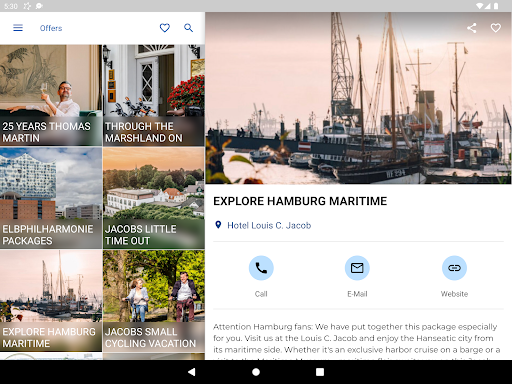Open the 25 Years Thomas Martin offer
Screen dimensions: 512x384
coord(51,95)
